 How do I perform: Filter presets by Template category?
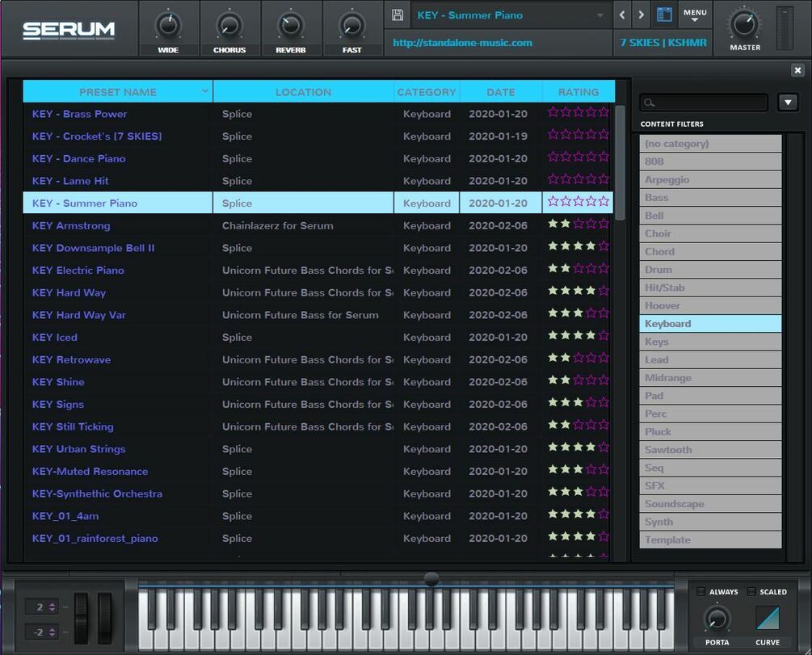click(710, 540)
